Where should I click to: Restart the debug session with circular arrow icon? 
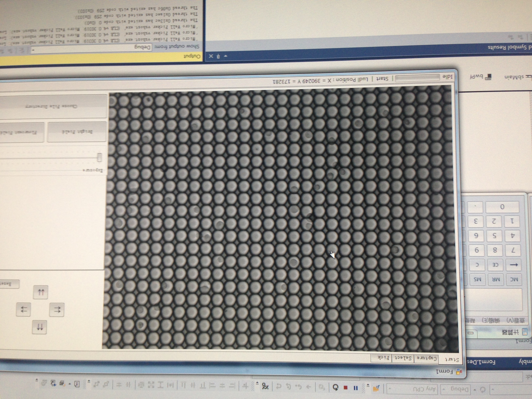(335, 388)
